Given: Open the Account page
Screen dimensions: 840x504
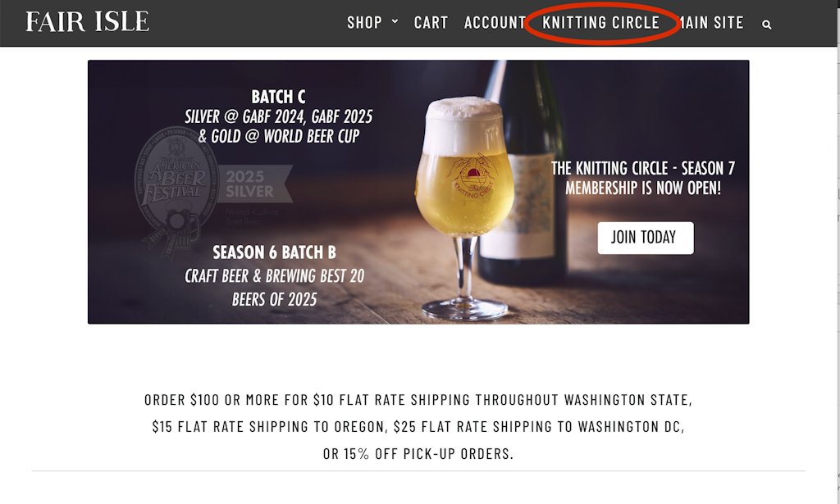Looking at the screenshot, I should (495, 23).
